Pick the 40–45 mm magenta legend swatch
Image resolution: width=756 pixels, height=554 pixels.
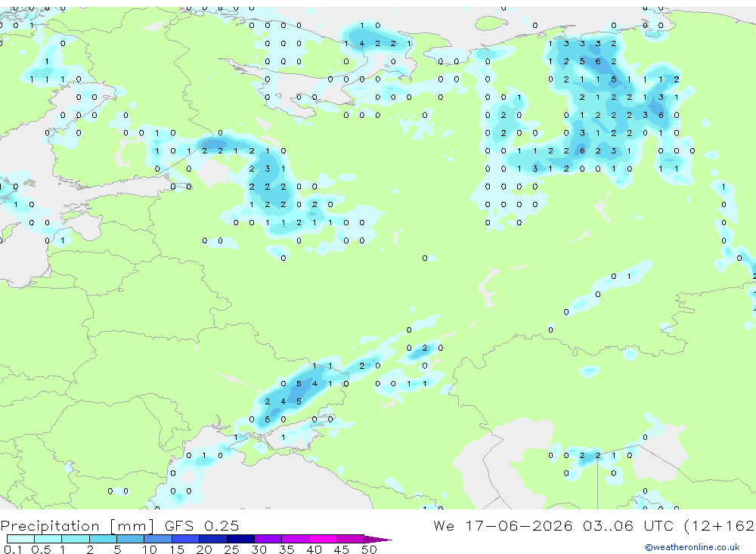323,539
